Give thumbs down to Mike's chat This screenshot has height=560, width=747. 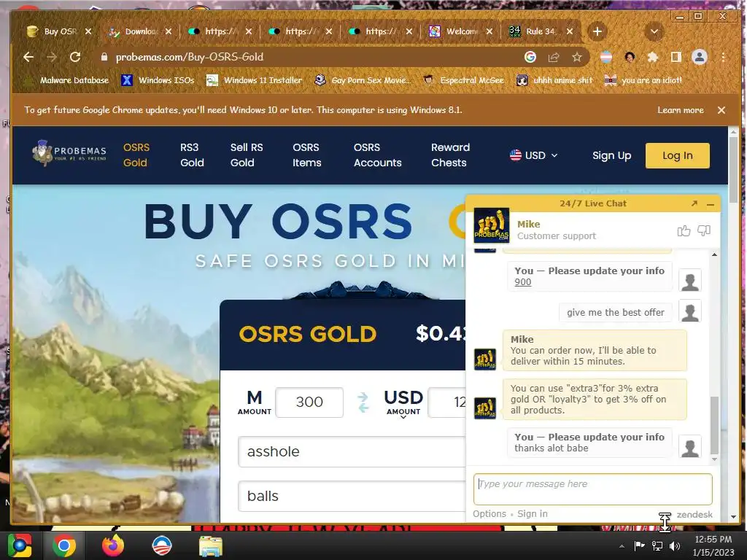tap(704, 231)
